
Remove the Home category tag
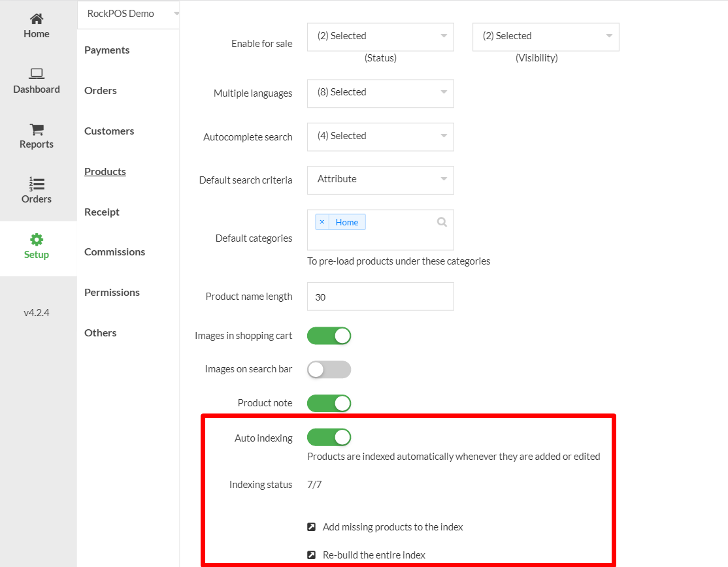pyautogui.click(x=322, y=222)
